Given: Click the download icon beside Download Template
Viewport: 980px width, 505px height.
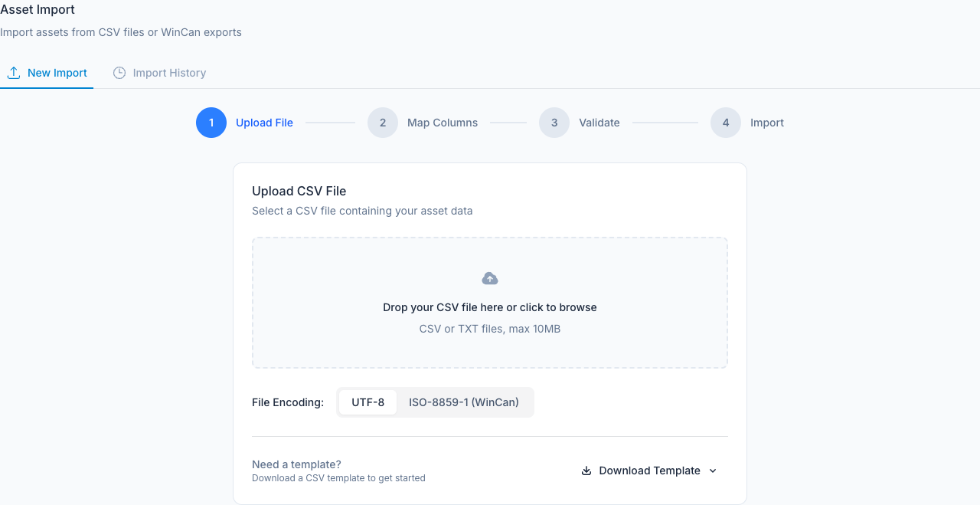Looking at the screenshot, I should (586, 471).
